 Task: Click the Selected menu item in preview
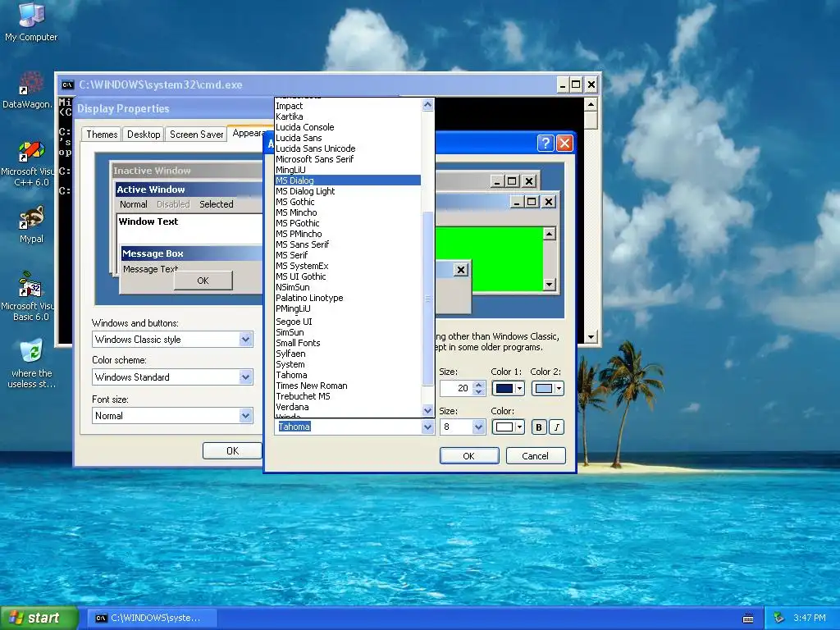click(217, 204)
